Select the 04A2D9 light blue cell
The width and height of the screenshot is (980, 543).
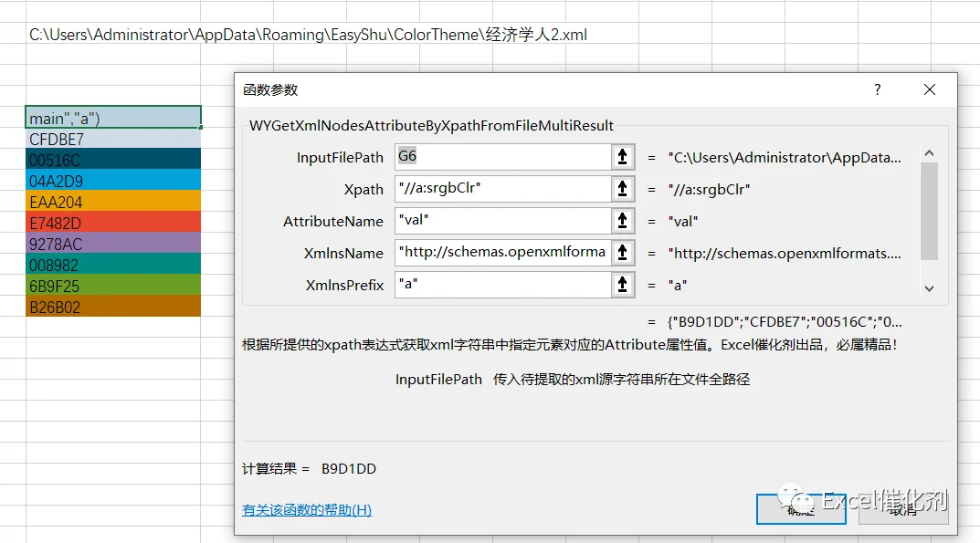(x=113, y=181)
